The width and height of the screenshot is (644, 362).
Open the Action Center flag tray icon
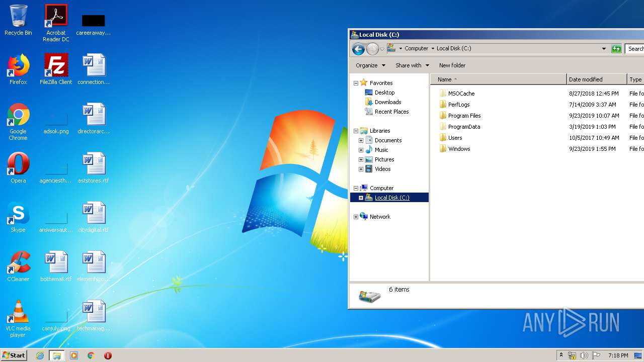[x=596, y=355]
